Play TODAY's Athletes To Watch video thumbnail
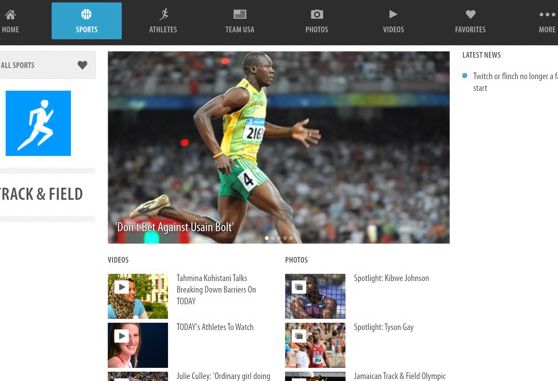 (x=138, y=345)
